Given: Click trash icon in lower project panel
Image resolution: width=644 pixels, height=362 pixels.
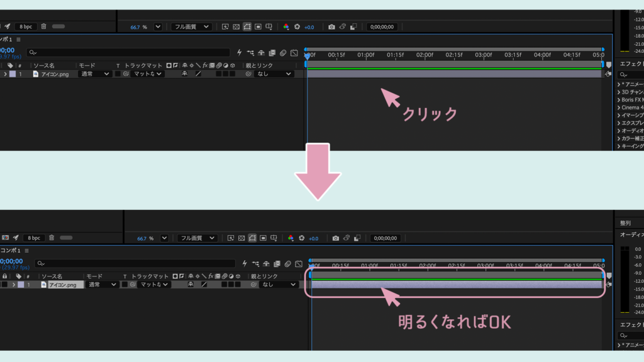Looking at the screenshot, I should (x=52, y=238).
